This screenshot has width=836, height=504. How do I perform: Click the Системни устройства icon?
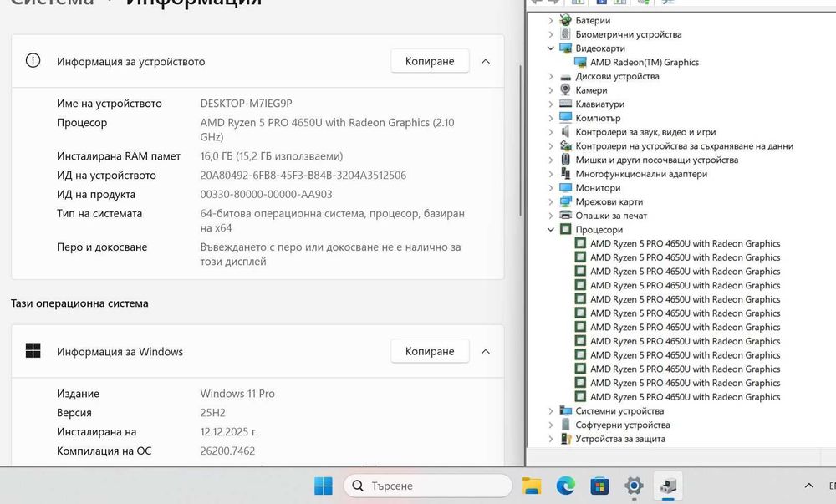tap(565, 410)
